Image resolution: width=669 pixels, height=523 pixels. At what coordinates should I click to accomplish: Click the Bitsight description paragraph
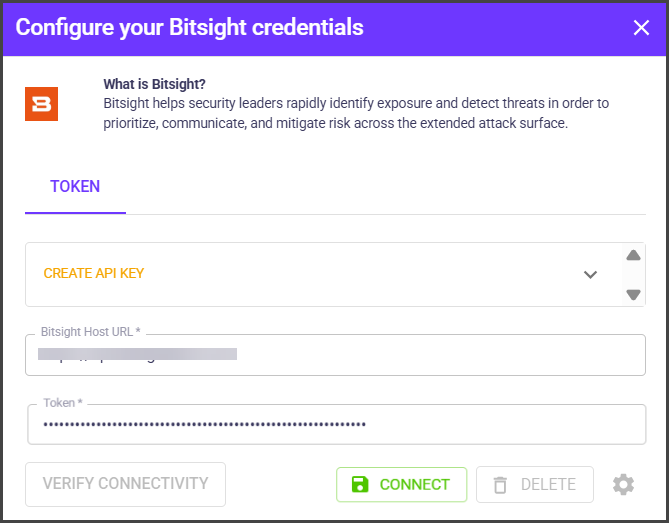[355, 114]
